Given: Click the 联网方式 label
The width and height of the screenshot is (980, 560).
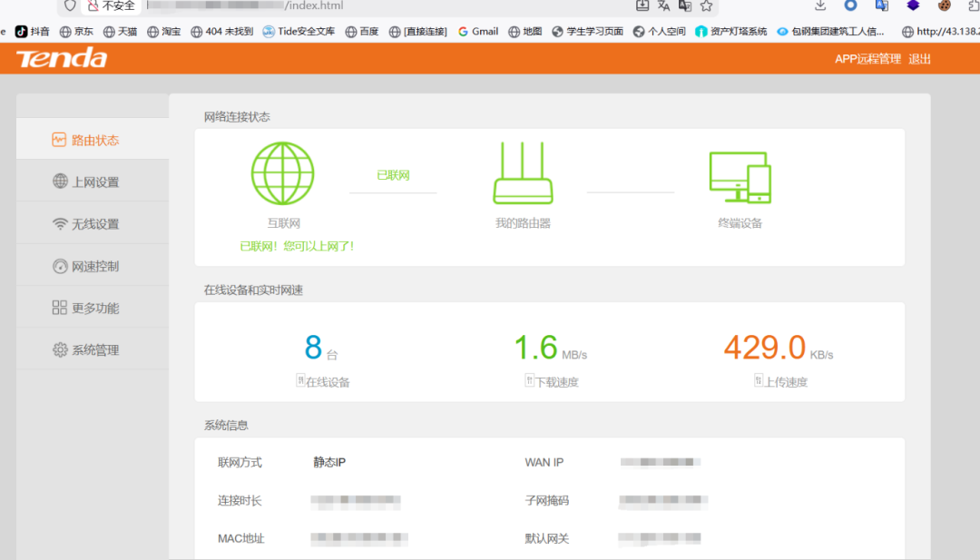Looking at the screenshot, I should point(240,463).
